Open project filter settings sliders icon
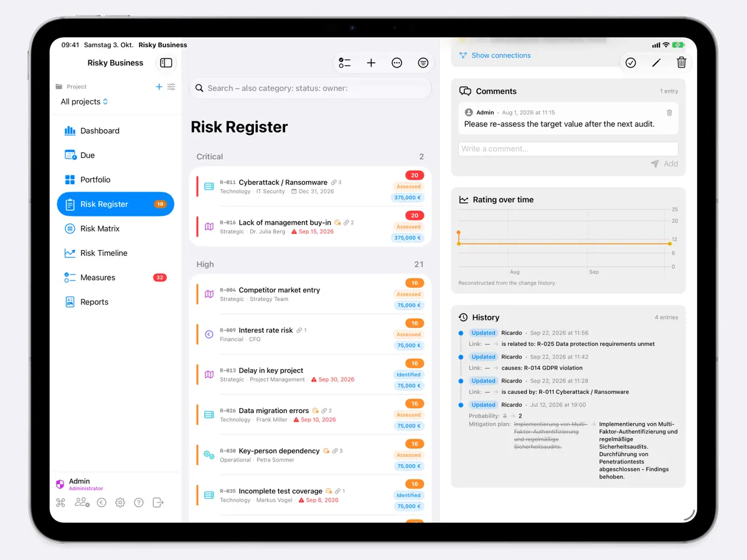 [171, 87]
